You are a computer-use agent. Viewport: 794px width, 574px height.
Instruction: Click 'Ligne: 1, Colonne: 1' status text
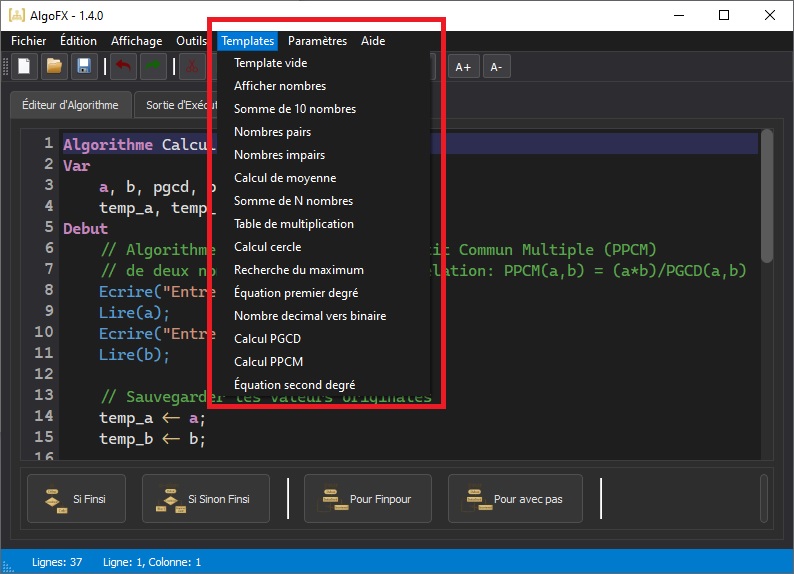tap(152, 562)
